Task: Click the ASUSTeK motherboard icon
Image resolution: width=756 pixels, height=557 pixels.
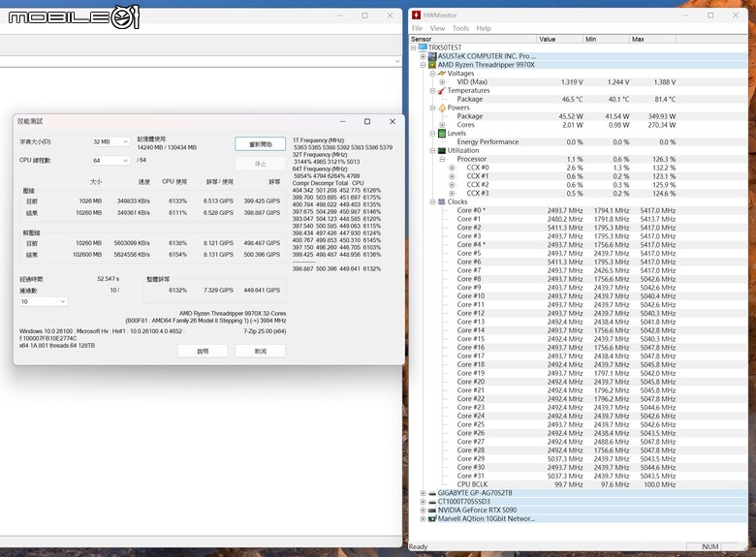Action: (432, 56)
